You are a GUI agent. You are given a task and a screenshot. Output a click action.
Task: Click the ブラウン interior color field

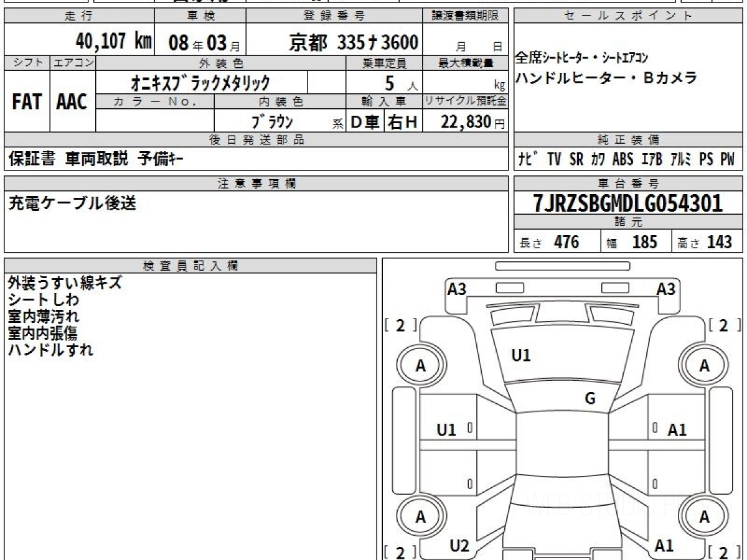[272, 121]
